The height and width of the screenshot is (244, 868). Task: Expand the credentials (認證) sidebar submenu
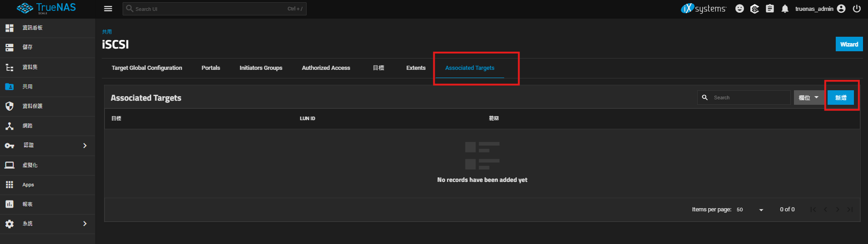(x=84, y=146)
